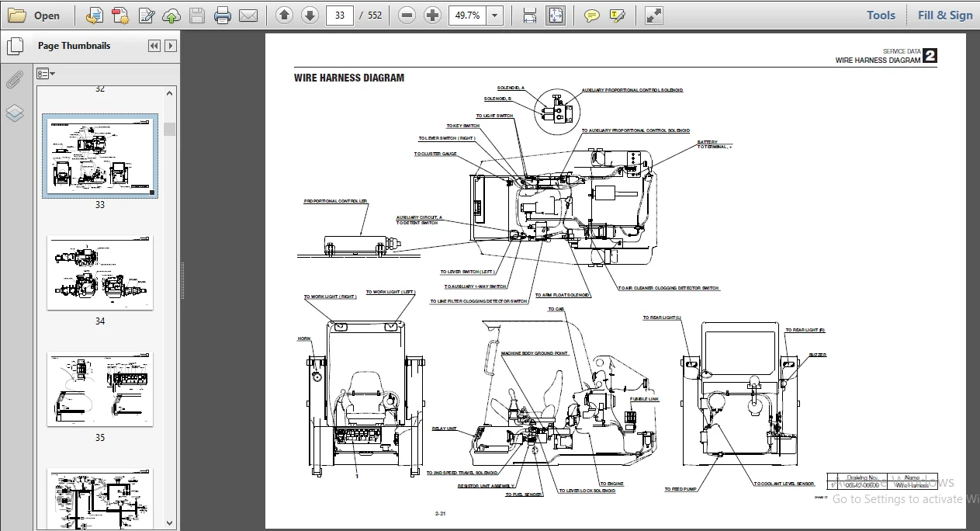Screen dimensions: 980x531
Task: Open the Tools pane
Action: [881, 15]
